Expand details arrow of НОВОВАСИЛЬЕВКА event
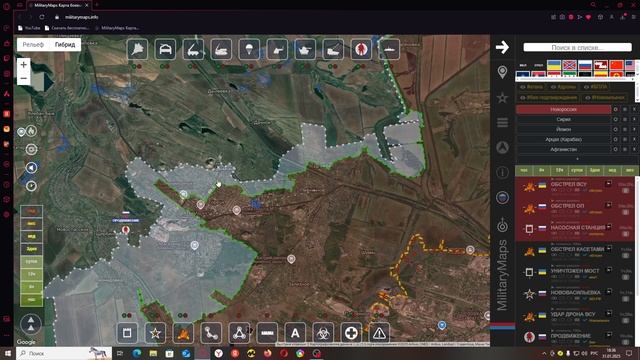 point(609,292)
